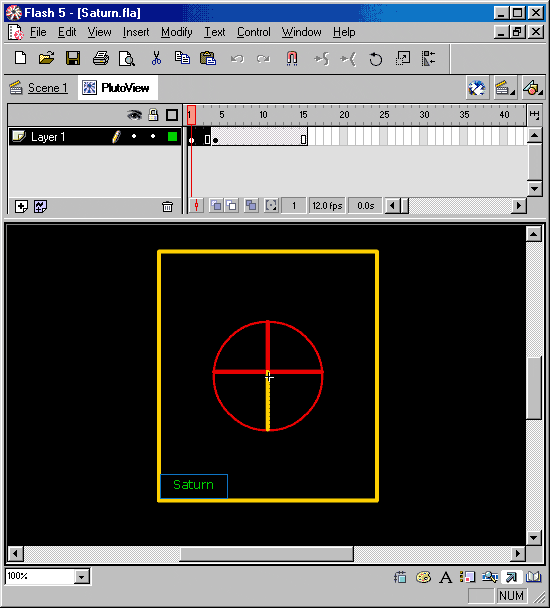
Task: Toggle Layer 1 green outline square
Action: pyautogui.click(x=173, y=136)
